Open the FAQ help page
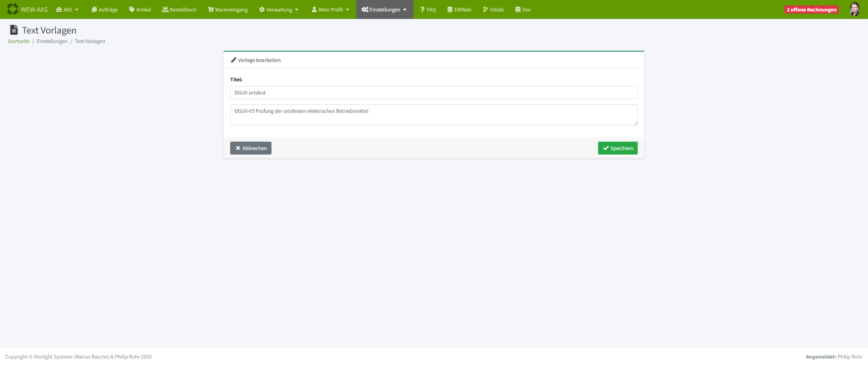The image size is (868, 366). tap(428, 10)
